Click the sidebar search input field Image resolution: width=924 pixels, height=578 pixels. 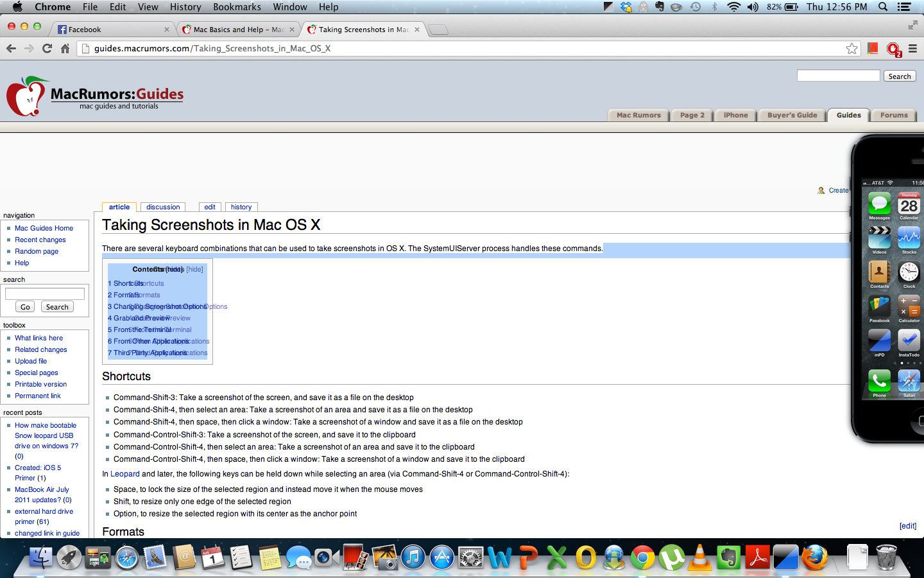(x=45, y=293)
